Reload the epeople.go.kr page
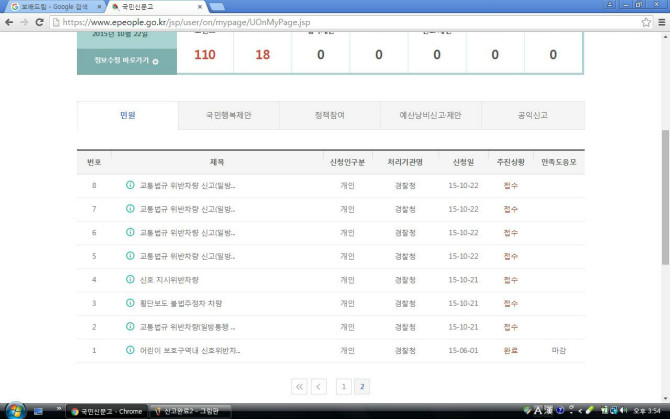Screen dimensions: 670x419 tap(39, 22)
